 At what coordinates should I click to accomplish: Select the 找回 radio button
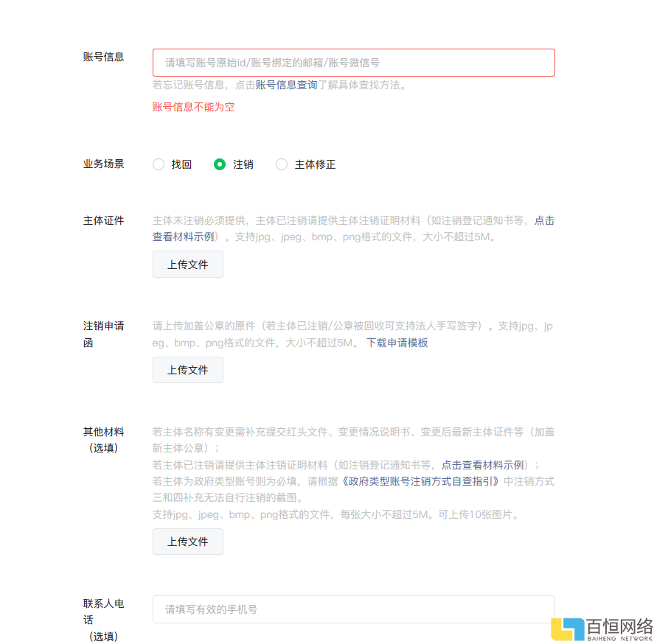[158, 164]
